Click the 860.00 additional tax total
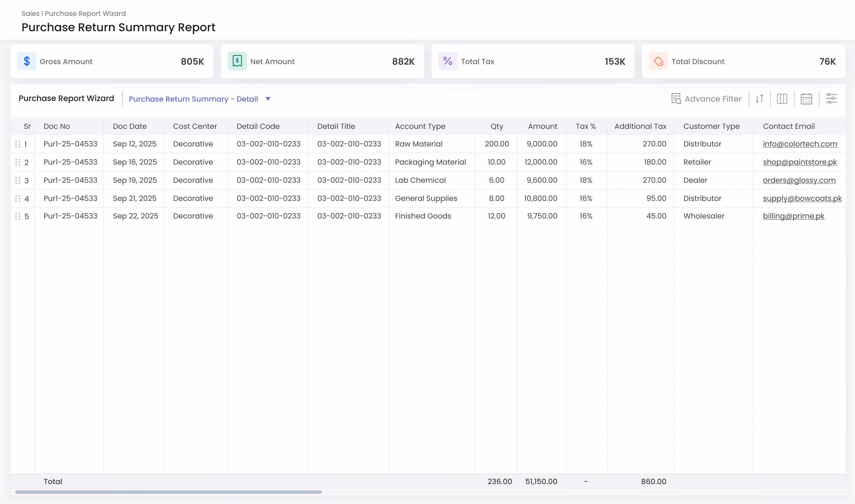855x504 pixels. coord(653,482)
